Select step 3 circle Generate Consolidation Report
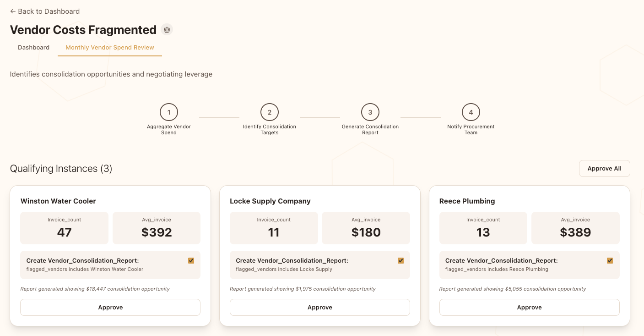The width and height of the screenshot is (644, 336). 370,112
